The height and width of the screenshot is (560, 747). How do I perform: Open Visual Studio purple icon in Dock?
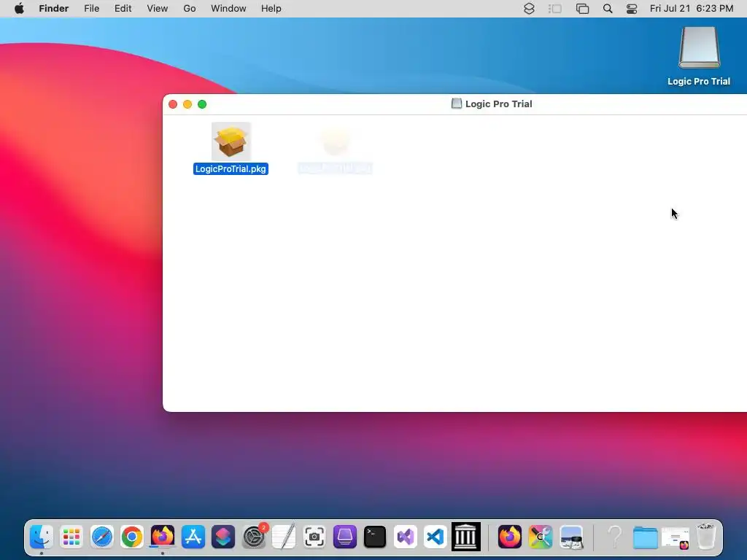[x=406, y=537]
